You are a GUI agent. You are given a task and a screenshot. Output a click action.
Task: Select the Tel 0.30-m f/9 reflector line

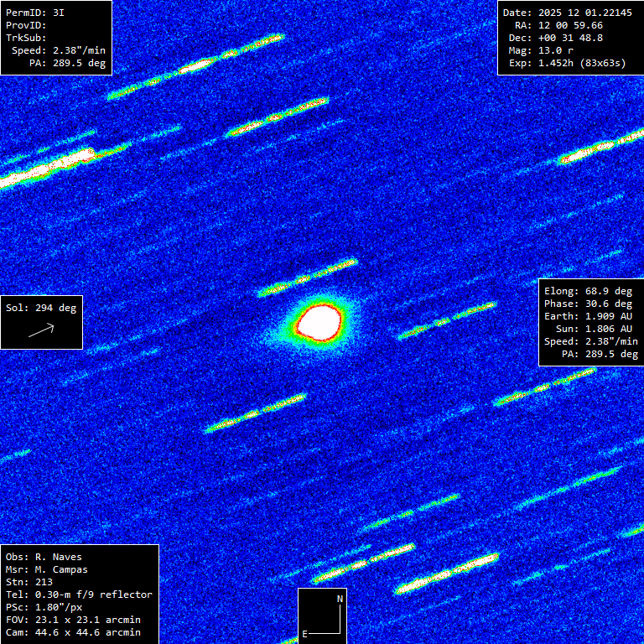pyautogui.click(x=79, y=595)
